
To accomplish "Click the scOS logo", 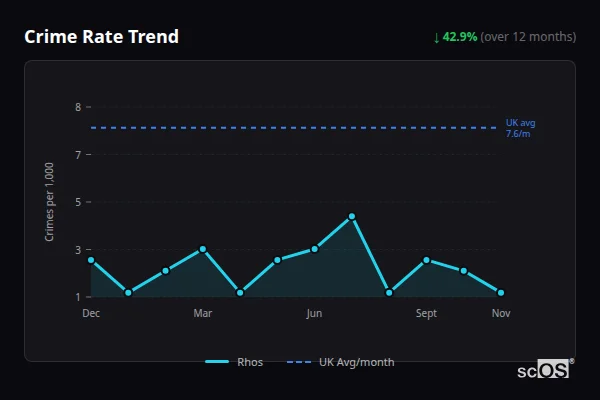I will tap(545, 369).
